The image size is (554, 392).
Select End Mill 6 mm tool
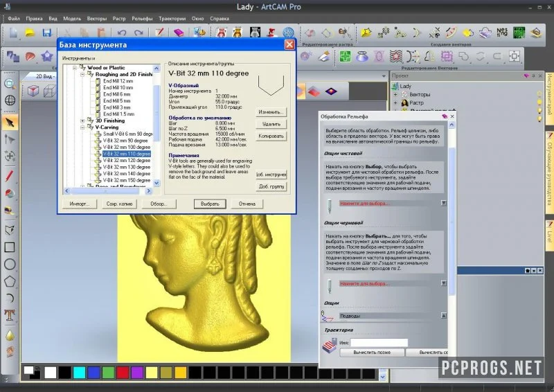[x=116, y=94]
